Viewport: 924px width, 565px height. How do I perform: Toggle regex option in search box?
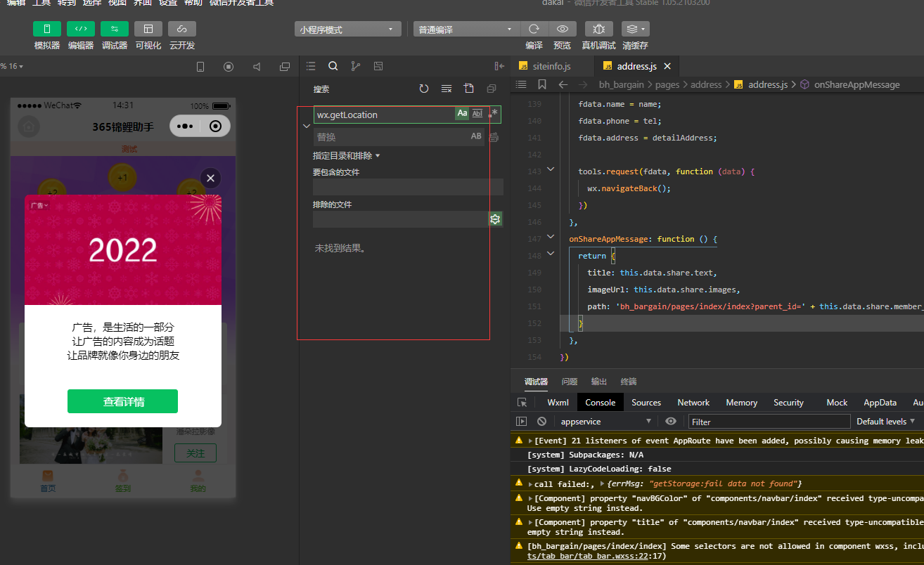pos(494,113)
